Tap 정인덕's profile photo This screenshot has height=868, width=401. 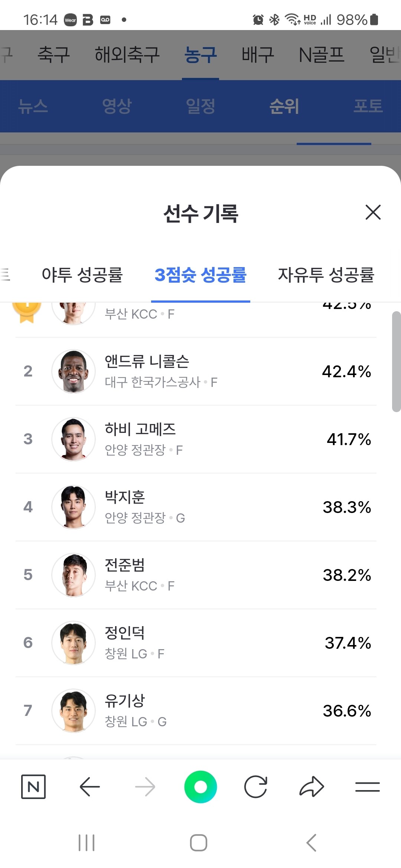[x=74, y=643]
